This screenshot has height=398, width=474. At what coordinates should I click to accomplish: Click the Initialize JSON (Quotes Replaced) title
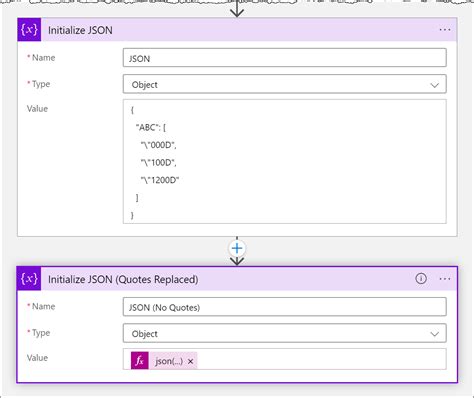pos(123,279)
